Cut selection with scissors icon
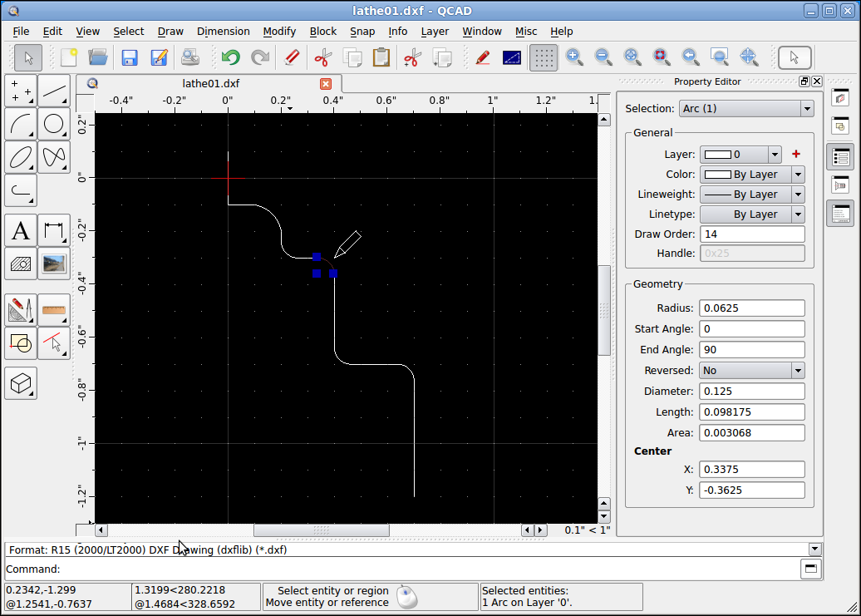Viewport: 861px width, 616px height. tap(322, 57)
